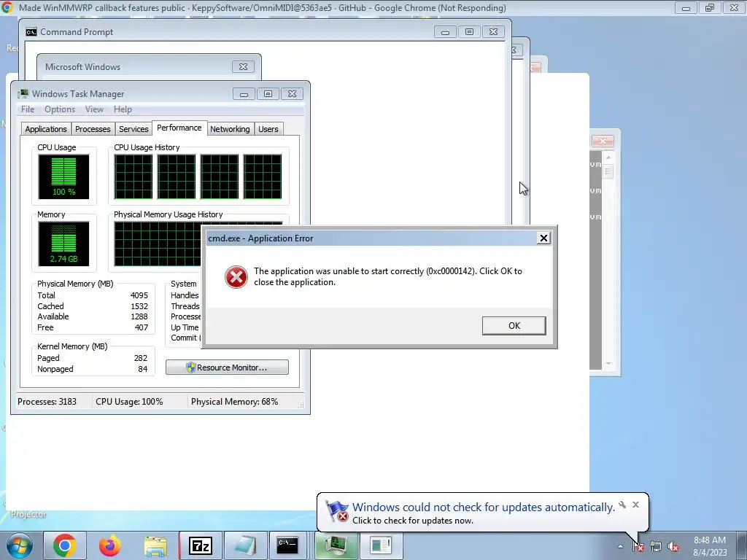This screenshot has height=560, width=747.
Task: Open the Task Manager File menu
Action: [x=28, y=109]
